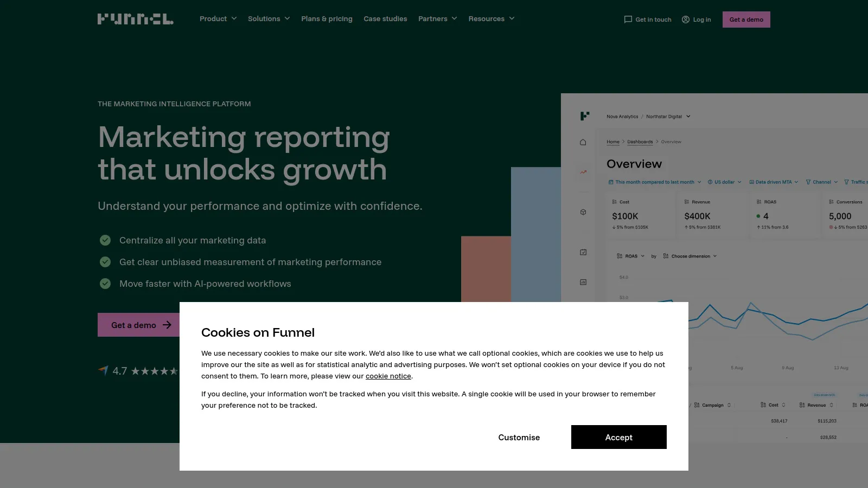Image resolution: width=868 pixels, height=488 pixels.
Task: Select the calendar icon on the date comparison filter
Action: 611,182
